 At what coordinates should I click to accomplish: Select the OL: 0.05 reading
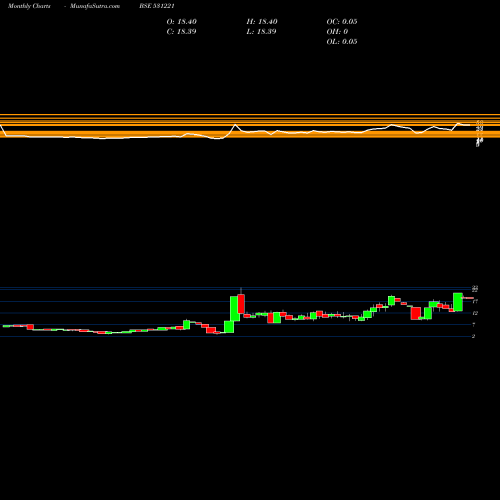pos(342,42)
